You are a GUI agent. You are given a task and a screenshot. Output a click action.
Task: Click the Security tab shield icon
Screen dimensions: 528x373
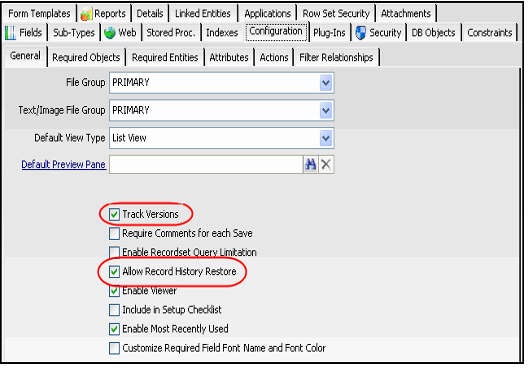tap(361, 33)
